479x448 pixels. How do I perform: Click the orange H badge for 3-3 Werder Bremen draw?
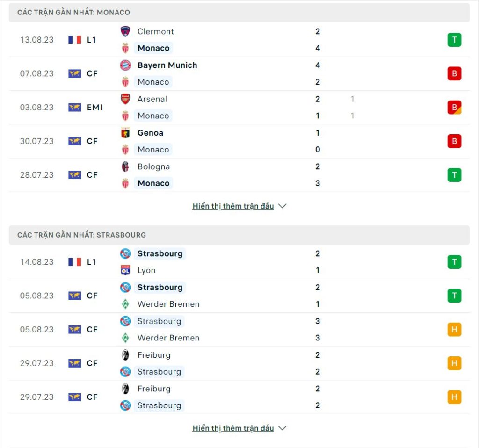[x=454, y=330]
